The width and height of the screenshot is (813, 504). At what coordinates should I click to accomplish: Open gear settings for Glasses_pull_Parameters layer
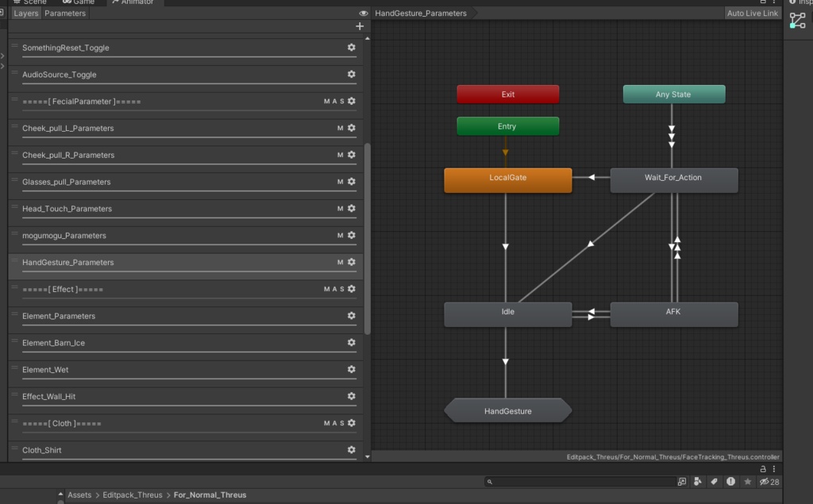(352, 182)
